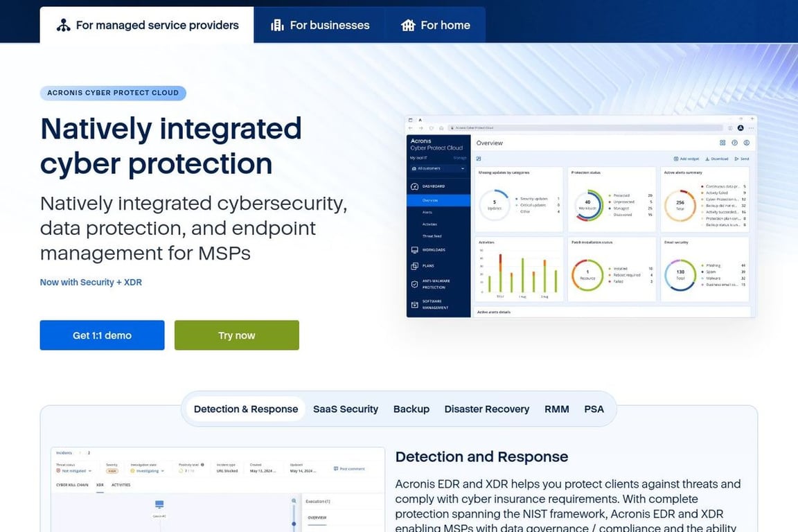Click the Email security donut chart
The height and width of the screenshot is (532, 798).
680,275
